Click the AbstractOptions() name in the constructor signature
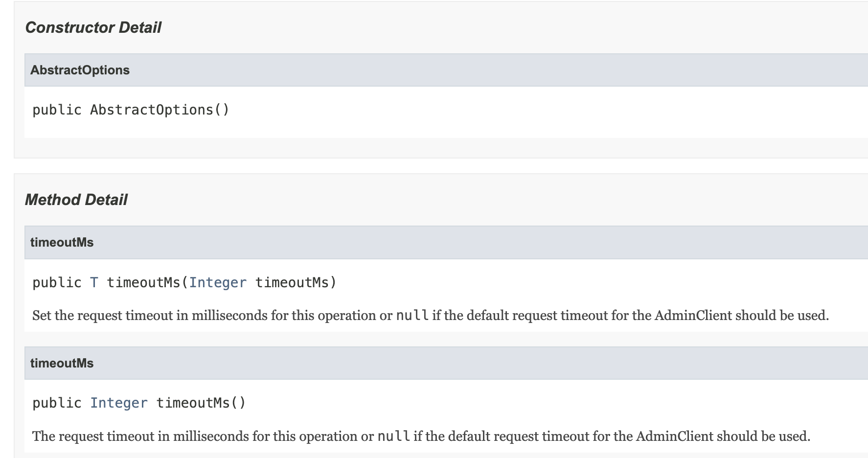 tap(160, 110)
